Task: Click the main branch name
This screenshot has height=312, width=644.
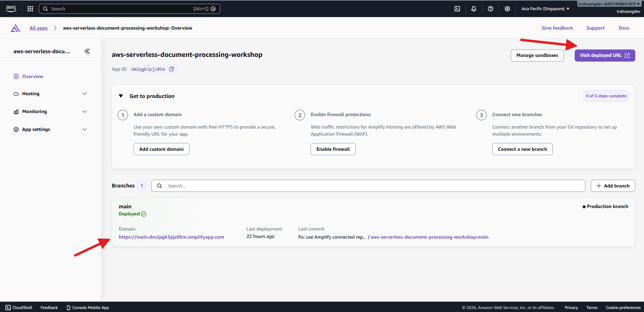Action: [x=125, y=207]
